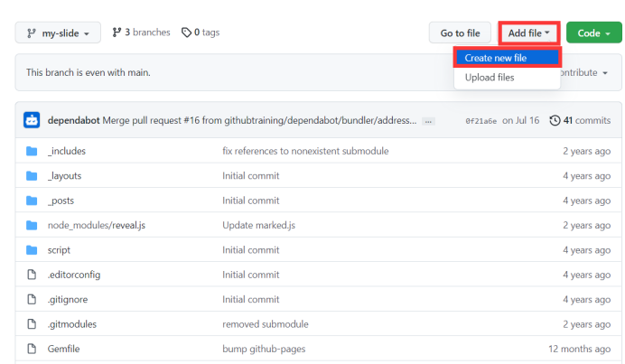Viewport: 625px width, 364px height.
Task: Click the .gitignore file icon
Action: (32, 299)
